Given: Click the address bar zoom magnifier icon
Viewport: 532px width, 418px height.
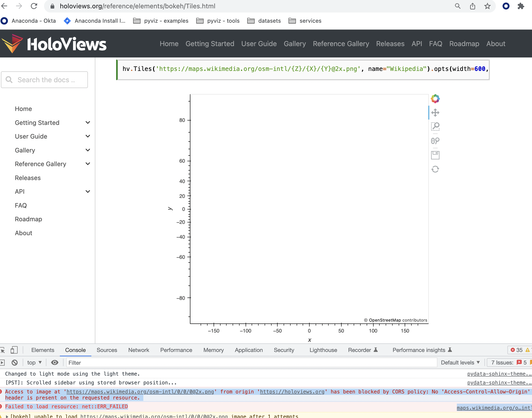Looking at the screenshot, I should [x=458, y=6].
